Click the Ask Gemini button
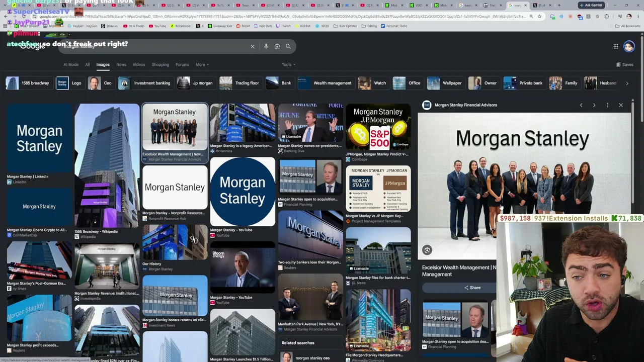644x362 pixels. (590, 5)
